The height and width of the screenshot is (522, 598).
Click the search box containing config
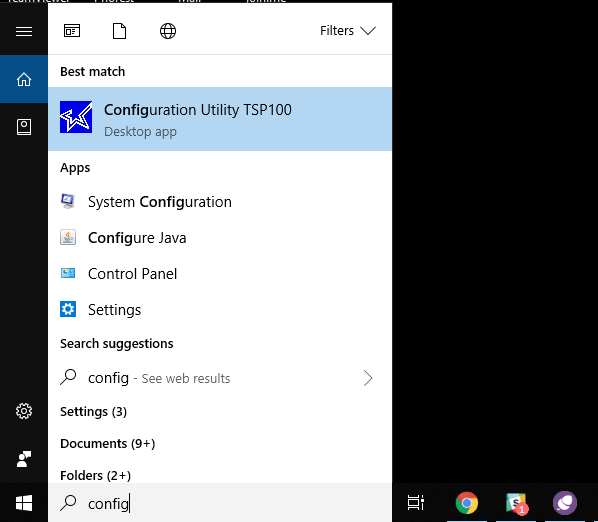tap(220, 503)
